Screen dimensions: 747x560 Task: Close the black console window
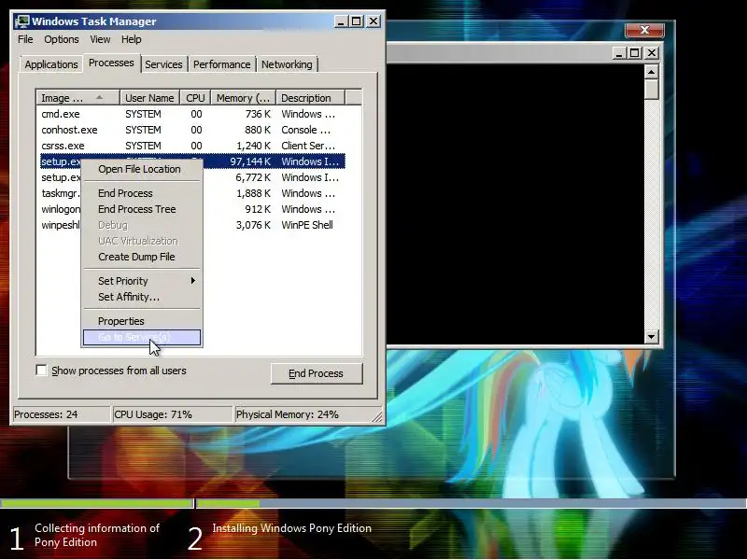coord(651,53)
